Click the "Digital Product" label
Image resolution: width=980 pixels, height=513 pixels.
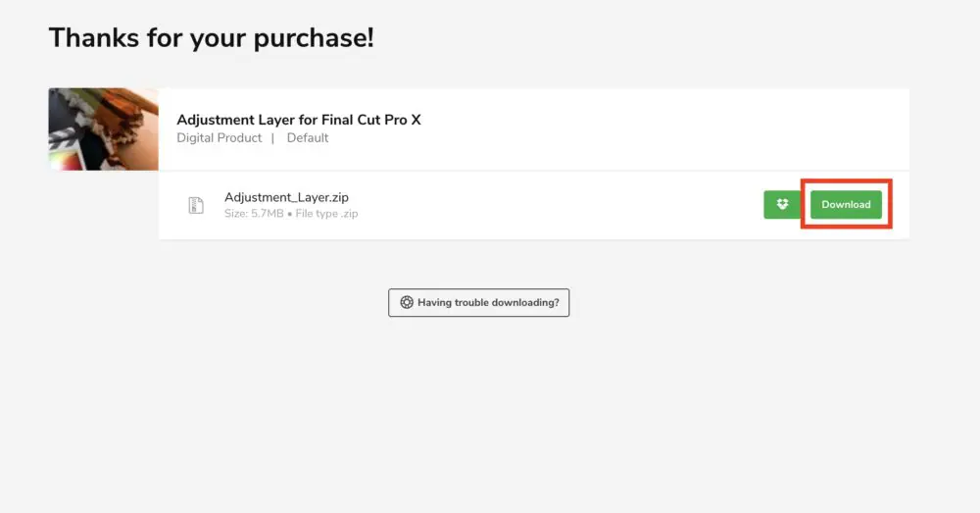tap(219, 138)
